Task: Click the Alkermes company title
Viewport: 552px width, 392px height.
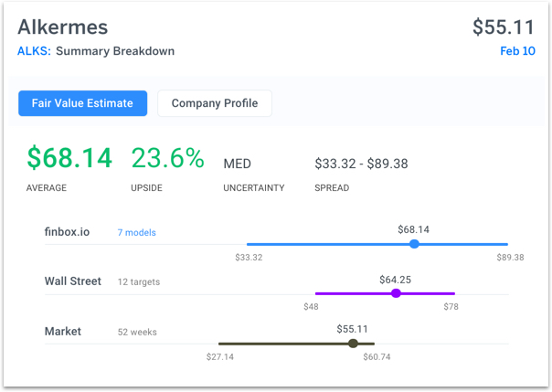Action: [63, 27]
